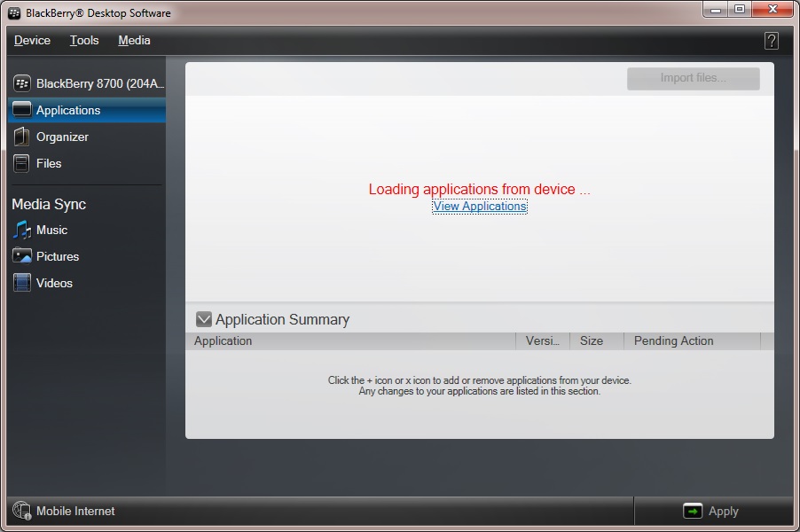Open the Device menu

(x=32, y=41)
